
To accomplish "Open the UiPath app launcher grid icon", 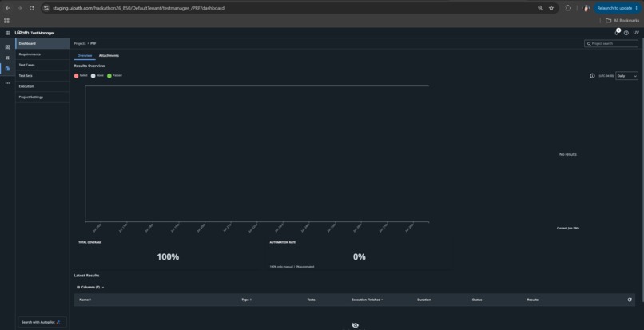I will 7,33.
